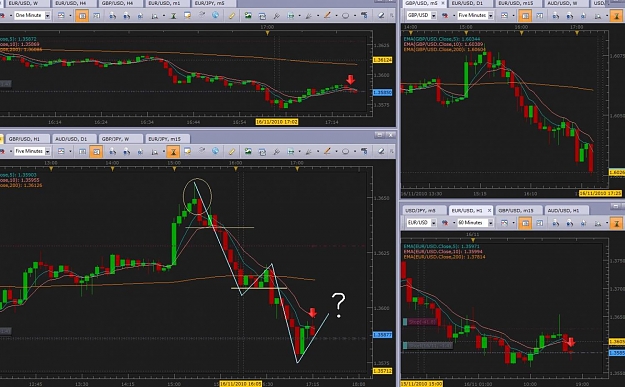Click the blue 1.35877 price label on the EUR/USD five-minute chart
Image resolution: width=625 pixels, height=387 pixels.
point(382,335)
